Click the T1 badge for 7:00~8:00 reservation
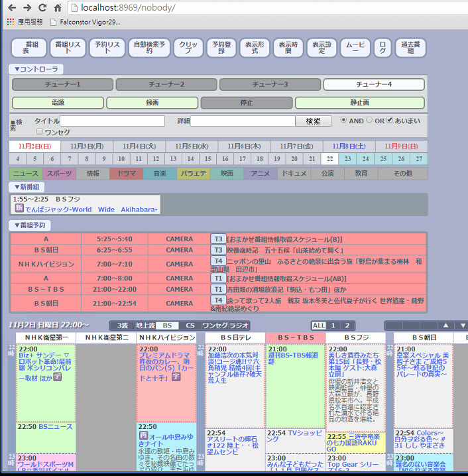 pos(218,278)
